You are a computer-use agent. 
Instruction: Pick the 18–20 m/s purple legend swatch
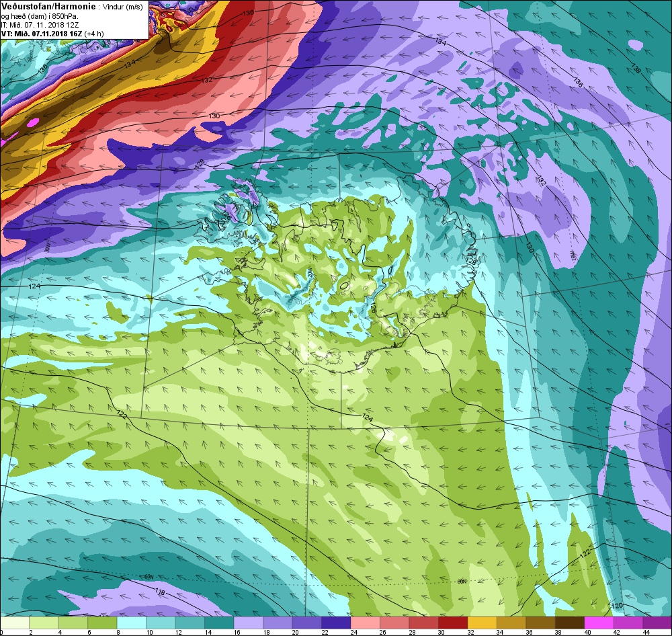coord(278,623)
